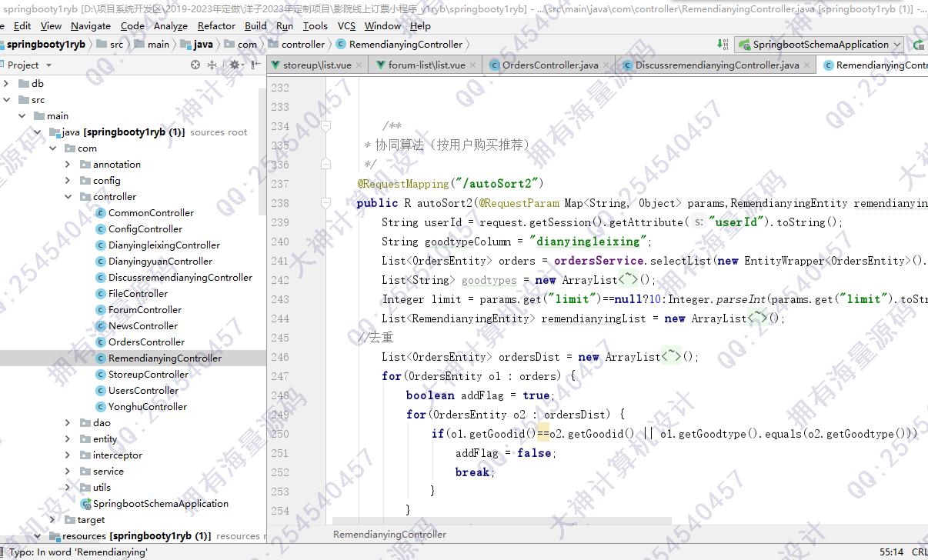Expand the entity package
The height and width of the screenshot is (560, 928).
(67, 439)
